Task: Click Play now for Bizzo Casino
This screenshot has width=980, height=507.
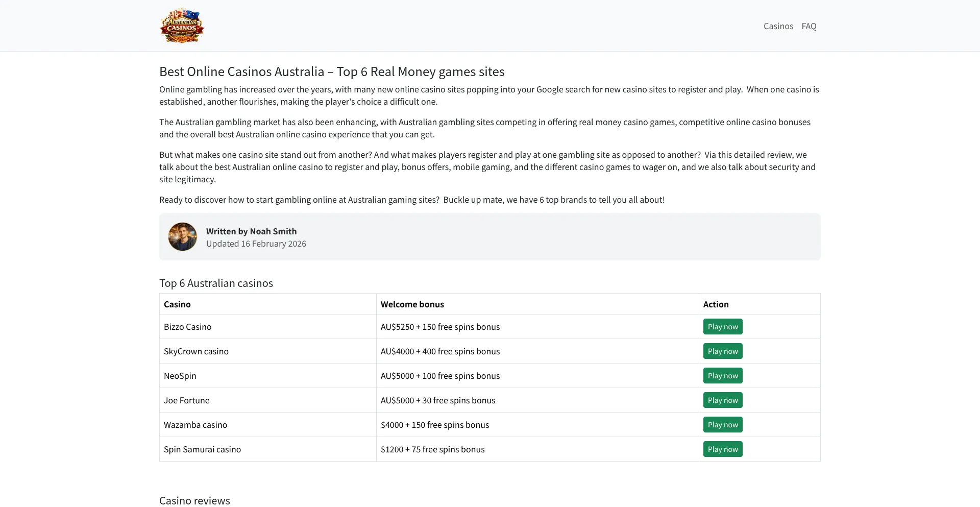Action: click(723, 327)
